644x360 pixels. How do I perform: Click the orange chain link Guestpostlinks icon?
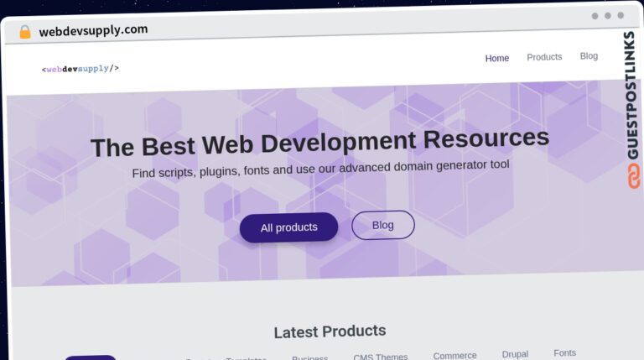tap(634, 176)
